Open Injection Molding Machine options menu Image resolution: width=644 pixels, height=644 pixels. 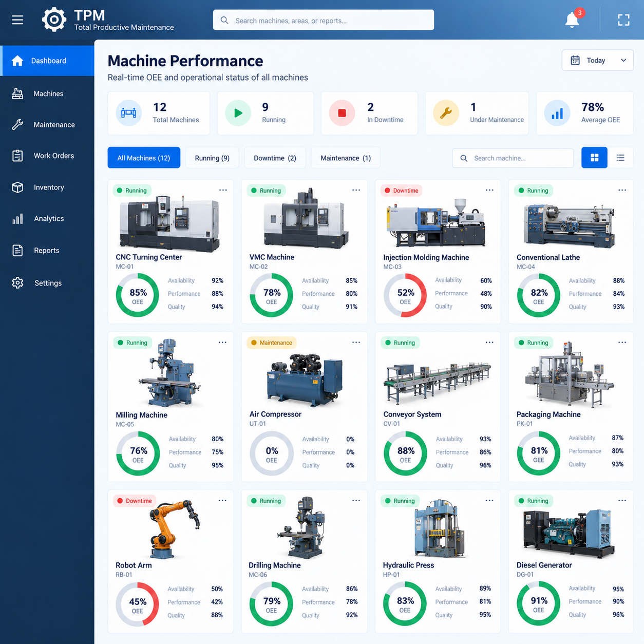[x=489, y=190]
